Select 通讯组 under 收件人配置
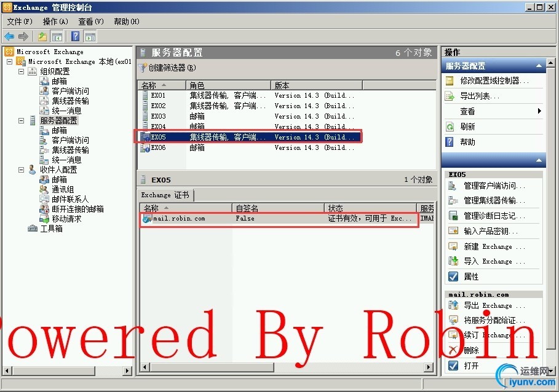 click(x=63, y=189)
